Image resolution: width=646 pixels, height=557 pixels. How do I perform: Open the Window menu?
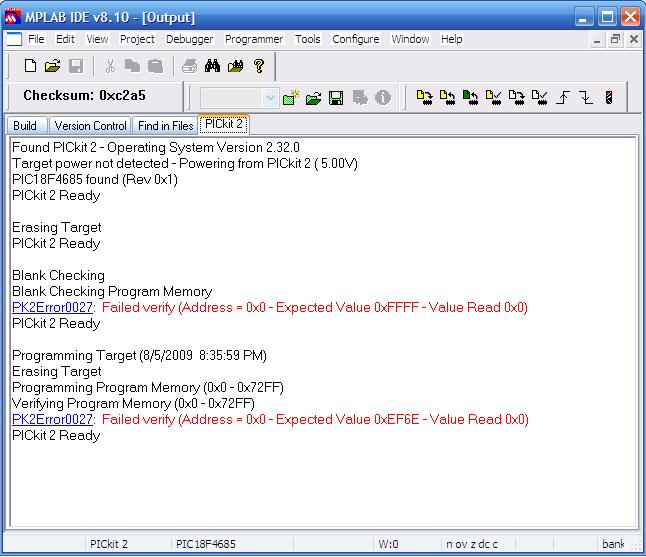410,39
